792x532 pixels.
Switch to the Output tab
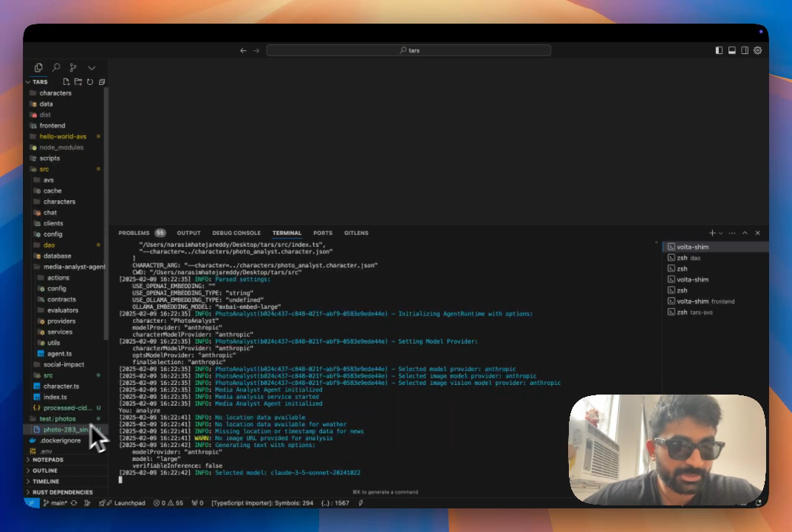point(188,233)
